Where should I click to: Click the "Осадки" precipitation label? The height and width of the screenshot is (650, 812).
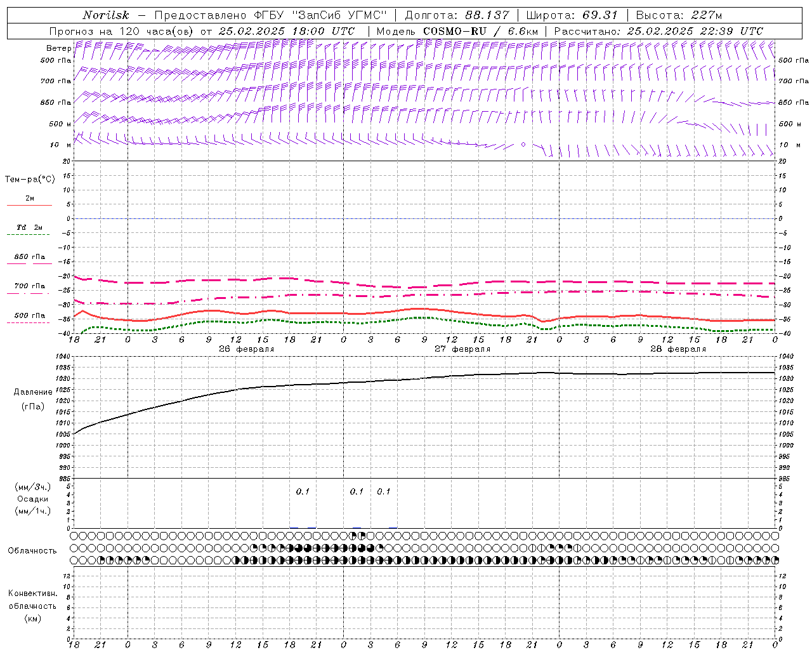(33, 499)
